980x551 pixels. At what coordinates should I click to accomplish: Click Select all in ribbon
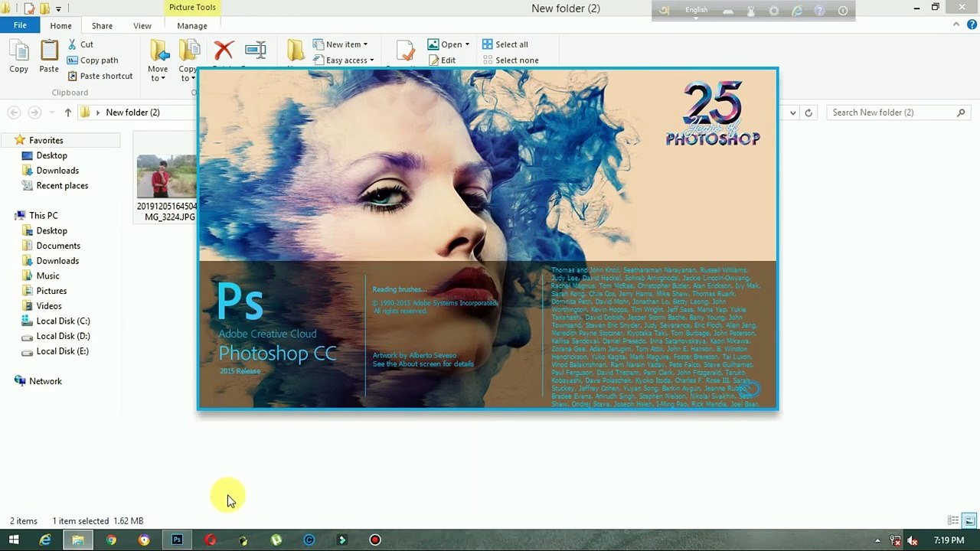point(505,44)
